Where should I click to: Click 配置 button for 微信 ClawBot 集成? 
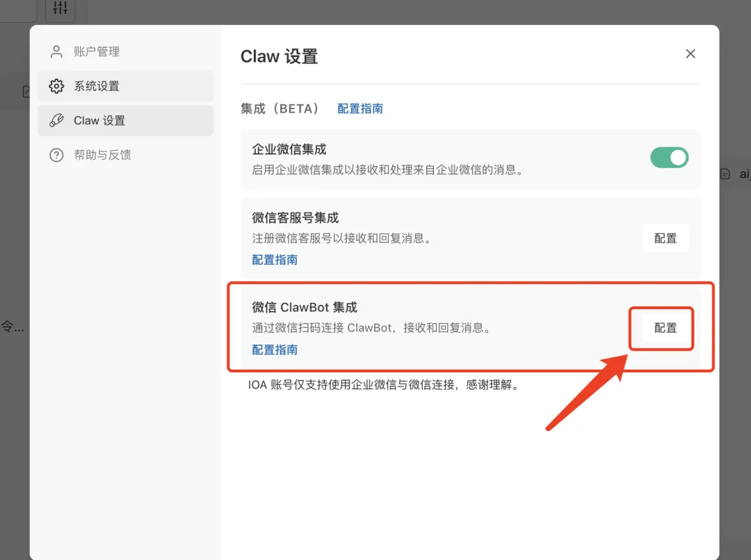[x=665, y=328]
